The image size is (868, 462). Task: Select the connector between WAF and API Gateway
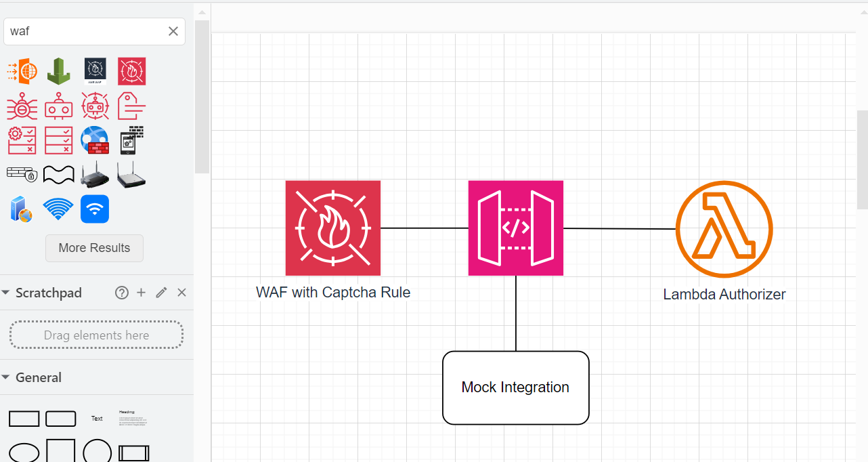425,228
